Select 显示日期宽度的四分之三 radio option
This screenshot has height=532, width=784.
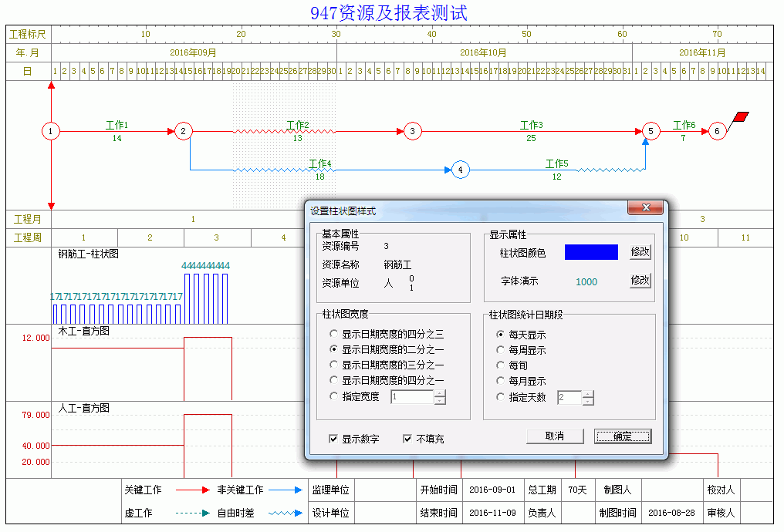[x=333, y=335]
